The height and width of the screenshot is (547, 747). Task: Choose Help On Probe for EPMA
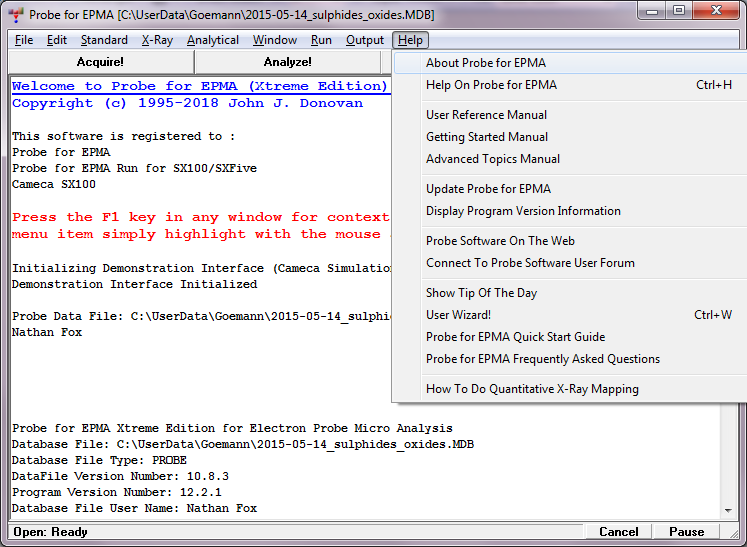click(x=491, y=85)
